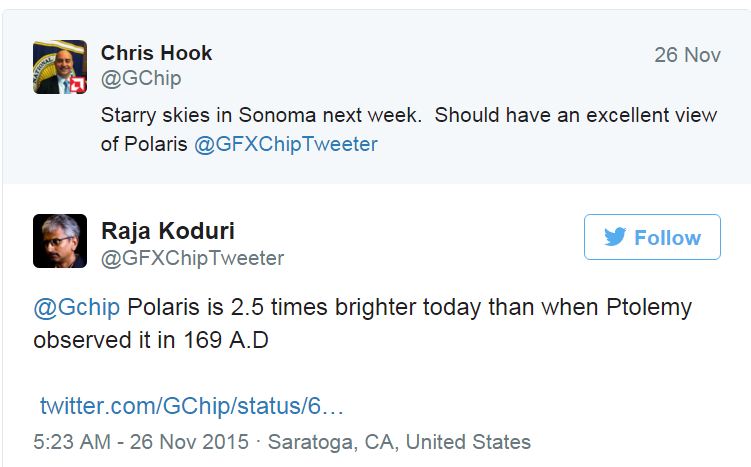Click the 'observed it in 169 A.D' line

tap(151, 341)
